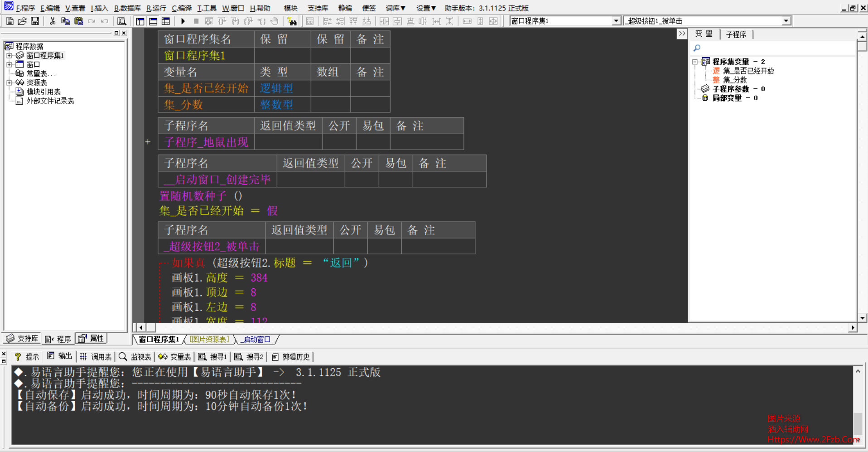Open the 支持库 menu item
Viewport: 868px width, 452px height.
[x=318, y=8]
